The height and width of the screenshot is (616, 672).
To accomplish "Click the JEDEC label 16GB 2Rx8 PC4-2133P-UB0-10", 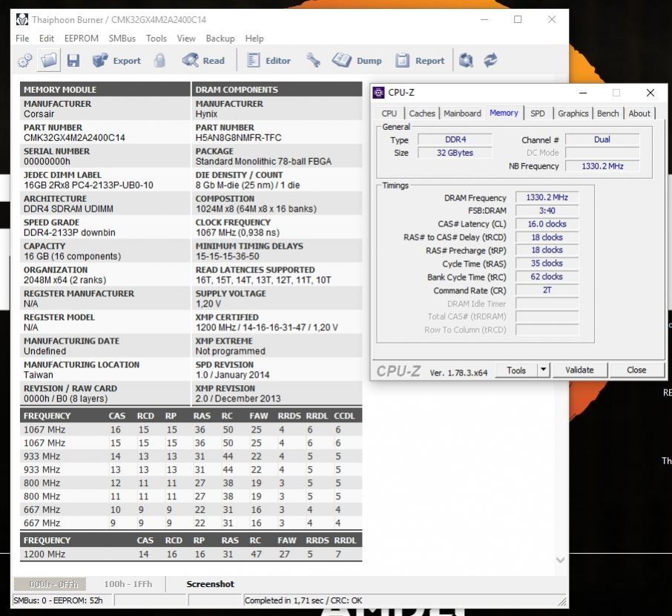I will (x=88, y=185).
